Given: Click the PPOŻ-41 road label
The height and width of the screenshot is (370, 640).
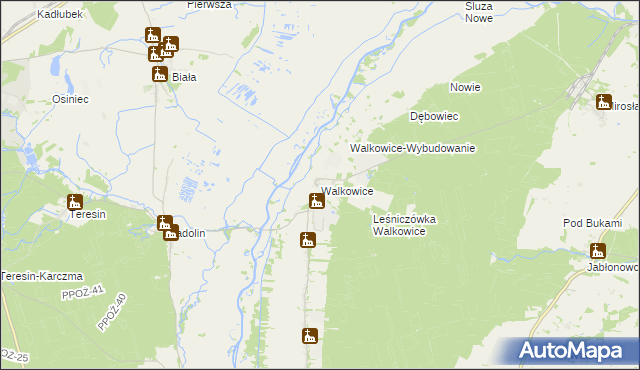Looking at the screenshot, I should (83, 292).
